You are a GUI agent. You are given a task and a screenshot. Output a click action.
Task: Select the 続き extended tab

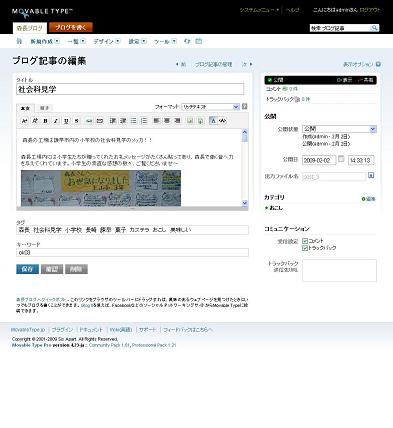pos(44,108)
